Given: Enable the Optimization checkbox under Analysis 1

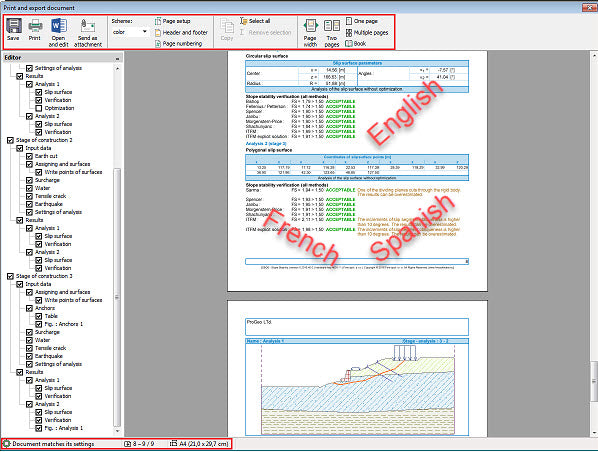Looking at the screenshot, I should 39,108.
